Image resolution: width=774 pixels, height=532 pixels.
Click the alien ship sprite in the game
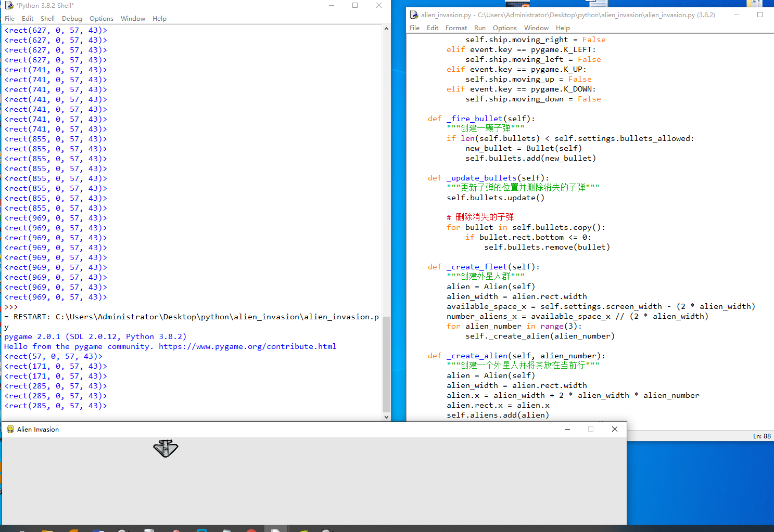pos(166,448)
